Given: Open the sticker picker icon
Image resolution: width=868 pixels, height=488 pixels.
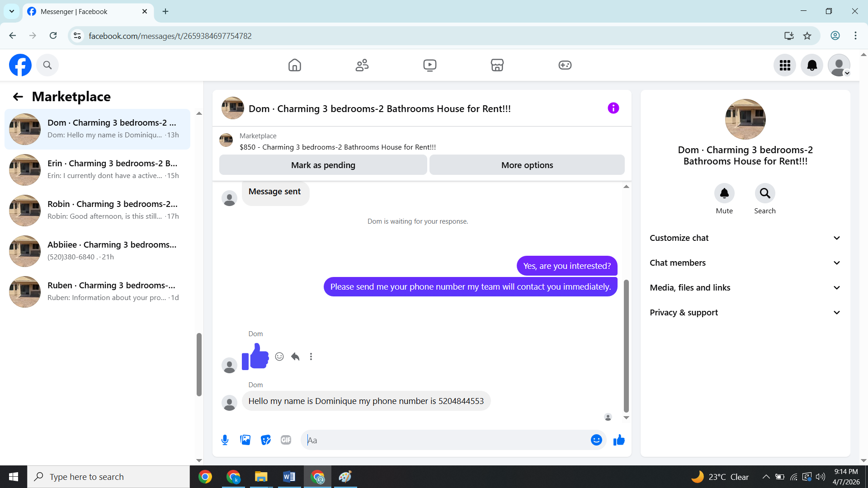Looking at the screenshot, I should [x=266, y=440].
